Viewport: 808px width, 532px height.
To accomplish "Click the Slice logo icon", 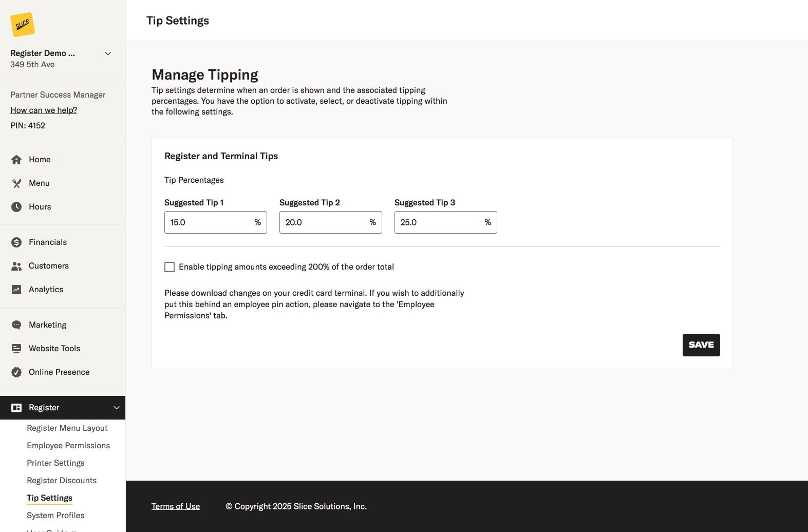I will pyautogui.click(x=23, y=25).
